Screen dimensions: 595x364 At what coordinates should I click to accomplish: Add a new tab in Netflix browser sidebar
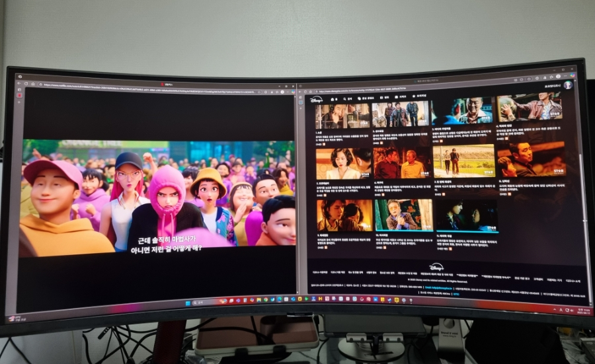[19, 102]
